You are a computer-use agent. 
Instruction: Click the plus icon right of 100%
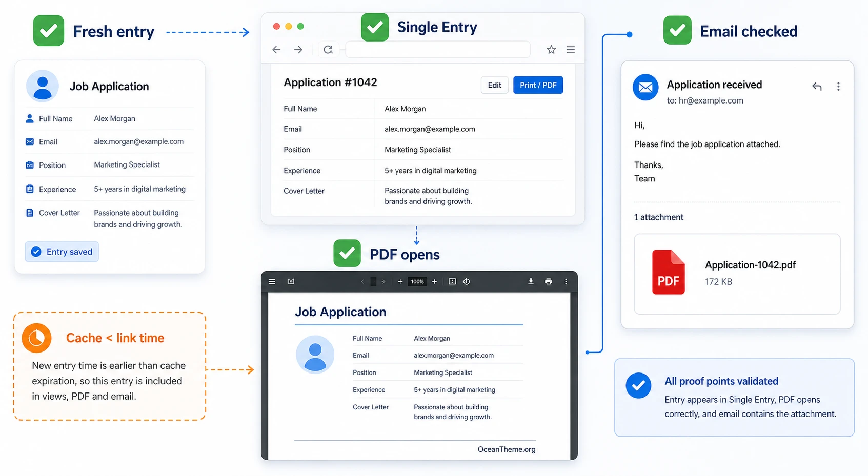point(434,281)
